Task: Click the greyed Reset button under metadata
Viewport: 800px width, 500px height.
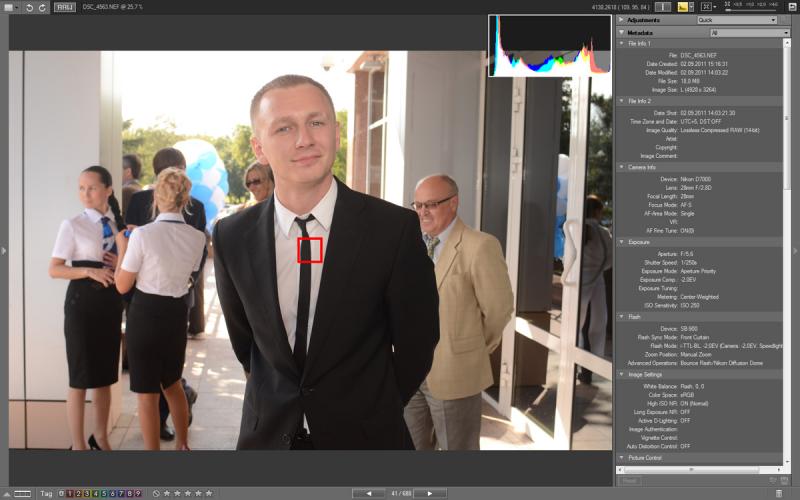Action: pos(630,481)
